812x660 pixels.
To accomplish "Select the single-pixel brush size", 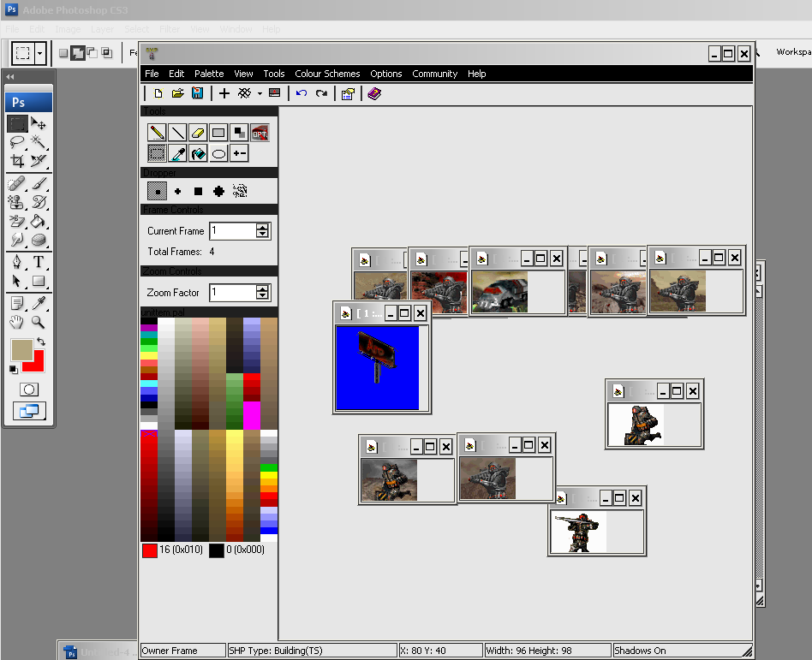I will pyautogui.click(x=157, y=191).
